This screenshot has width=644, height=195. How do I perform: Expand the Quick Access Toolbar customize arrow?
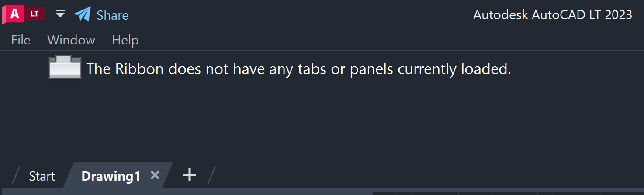click(60, 14)
